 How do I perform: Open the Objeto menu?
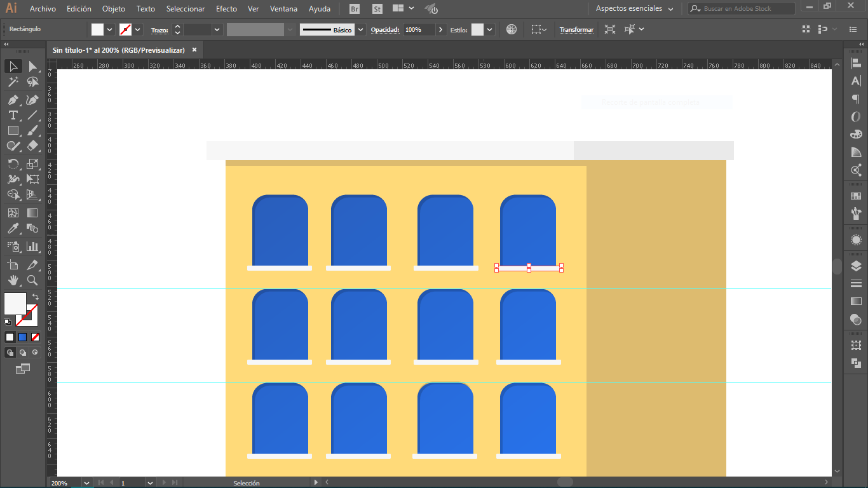click(x=114, y=9)
